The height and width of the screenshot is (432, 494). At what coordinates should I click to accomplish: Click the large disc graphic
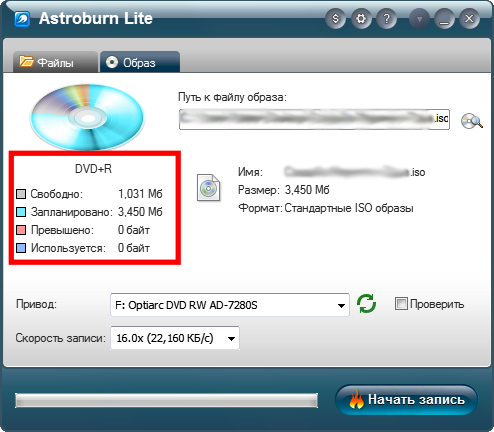point(87,117)
